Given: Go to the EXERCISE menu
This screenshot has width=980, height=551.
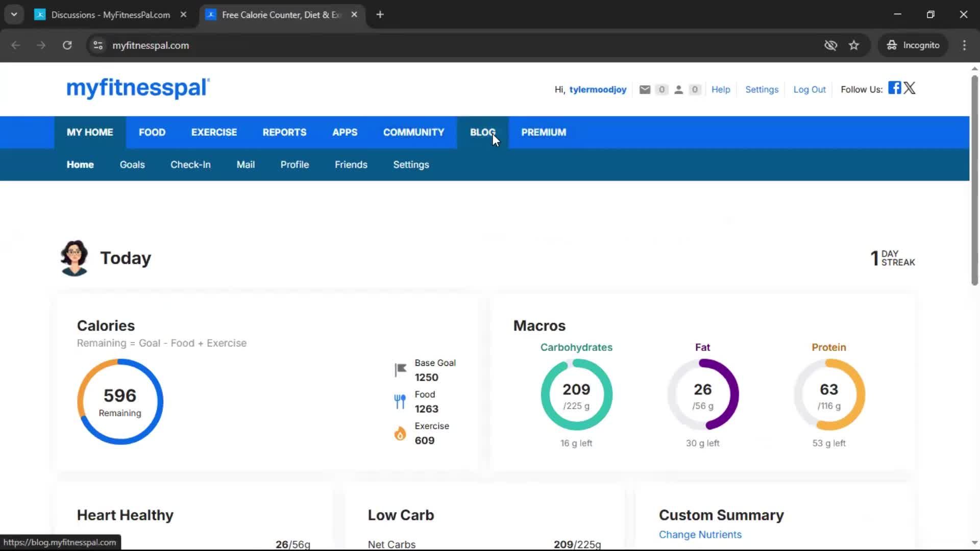Looking at the screenshot, I should pyautogui.click(x=214, y=133).
